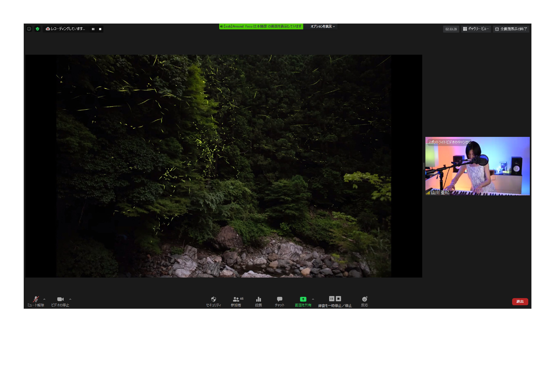Exit full screen (全画面表示の終了)
The width and height of the screenshot is (555, 392).
tap(511, 29)
